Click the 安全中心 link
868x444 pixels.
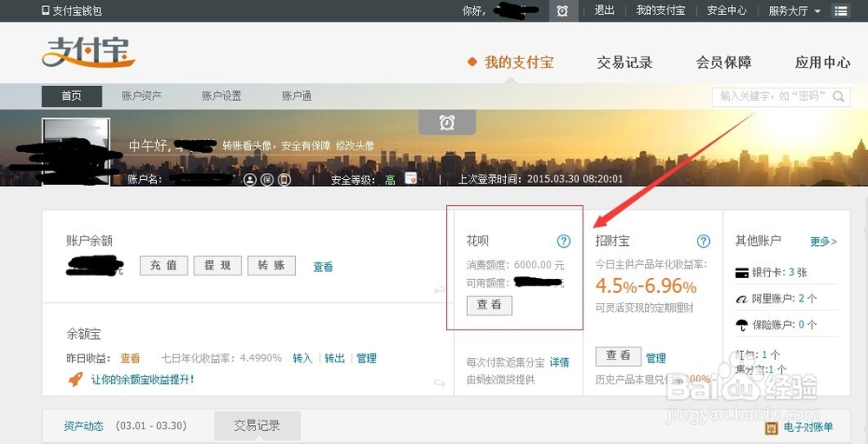click(x=727, y=10)
